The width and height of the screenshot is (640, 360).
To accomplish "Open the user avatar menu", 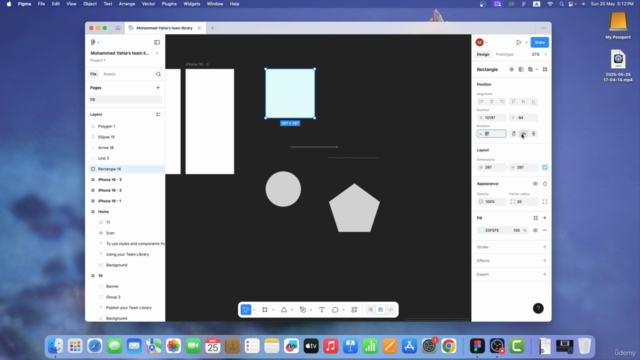I will click(x=480, y=42).
